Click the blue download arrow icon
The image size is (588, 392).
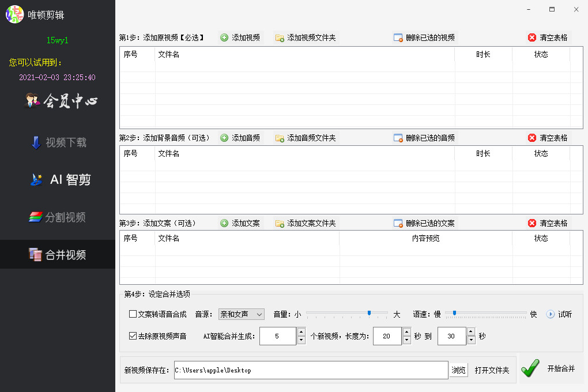point(36,142)
